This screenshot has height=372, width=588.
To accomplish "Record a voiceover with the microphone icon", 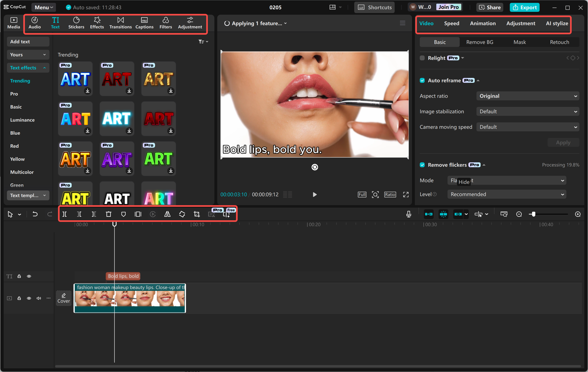I will 408,214.
